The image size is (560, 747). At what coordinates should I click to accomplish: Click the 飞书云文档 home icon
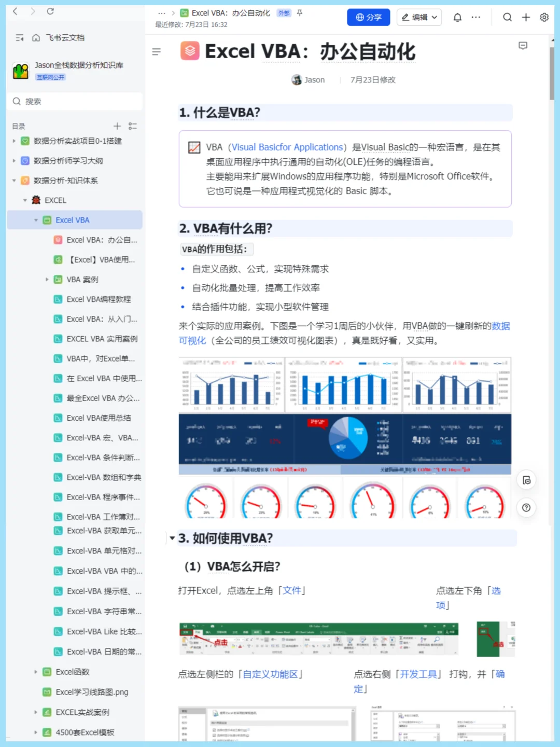pyautogui.click(x=35, y=37)
